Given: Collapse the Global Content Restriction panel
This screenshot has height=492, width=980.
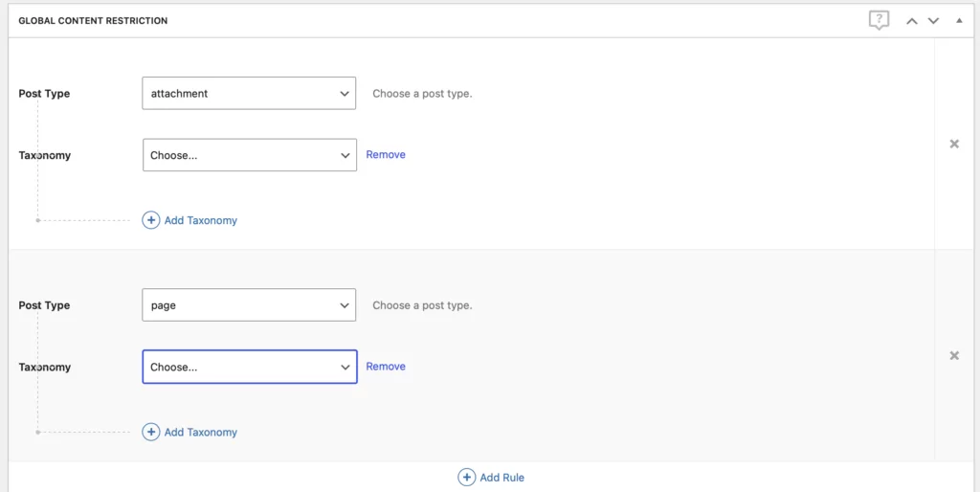Looking at the screenshot, I should [959, 21].
